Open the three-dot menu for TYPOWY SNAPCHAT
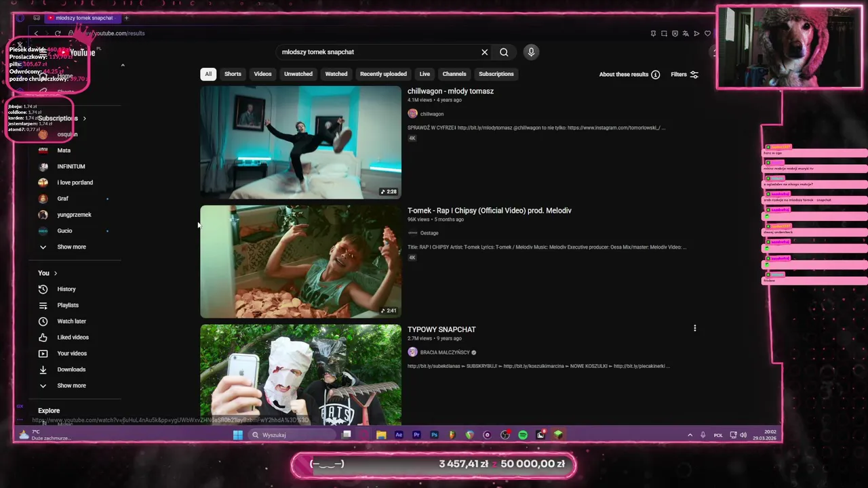Viewport: 868px width, 488px height. 694,329
